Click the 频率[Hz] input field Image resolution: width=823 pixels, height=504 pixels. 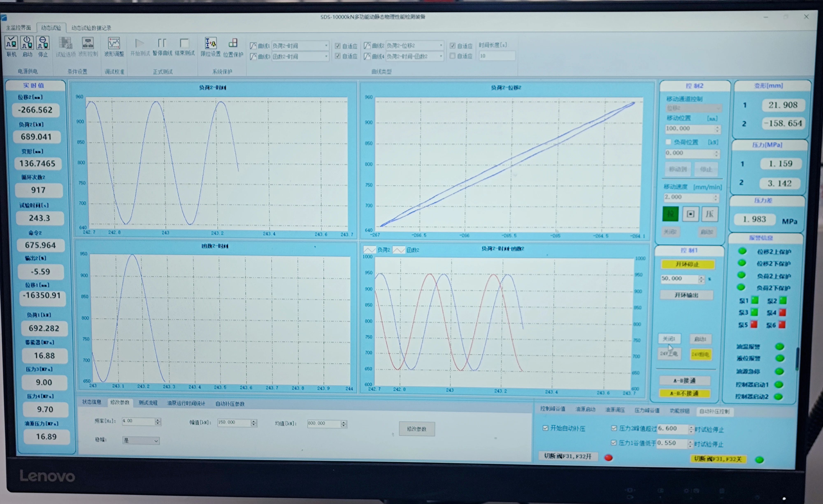138,421
